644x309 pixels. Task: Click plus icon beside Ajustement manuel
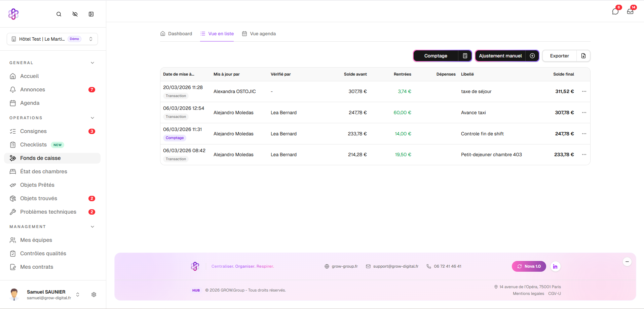click(532, 56)
